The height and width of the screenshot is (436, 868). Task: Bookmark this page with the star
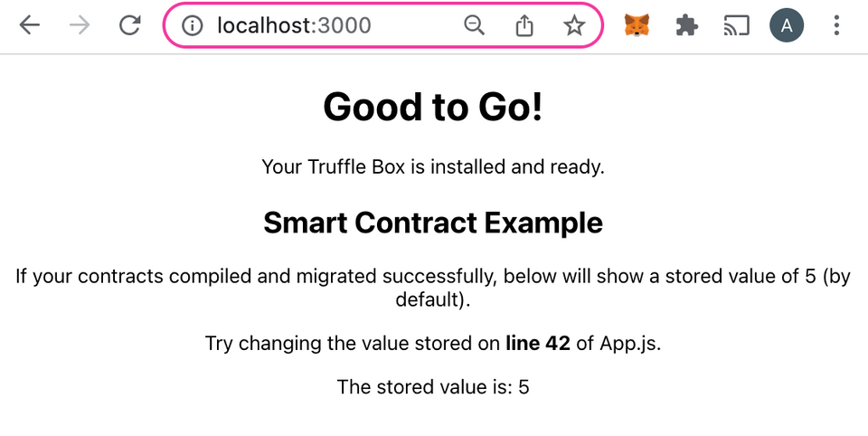pos(574,26)
